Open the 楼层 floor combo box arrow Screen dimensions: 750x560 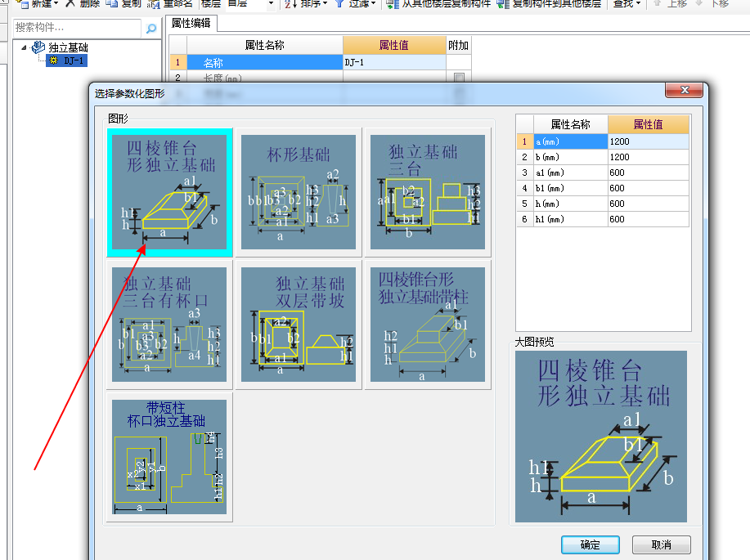tap(272, 4)
